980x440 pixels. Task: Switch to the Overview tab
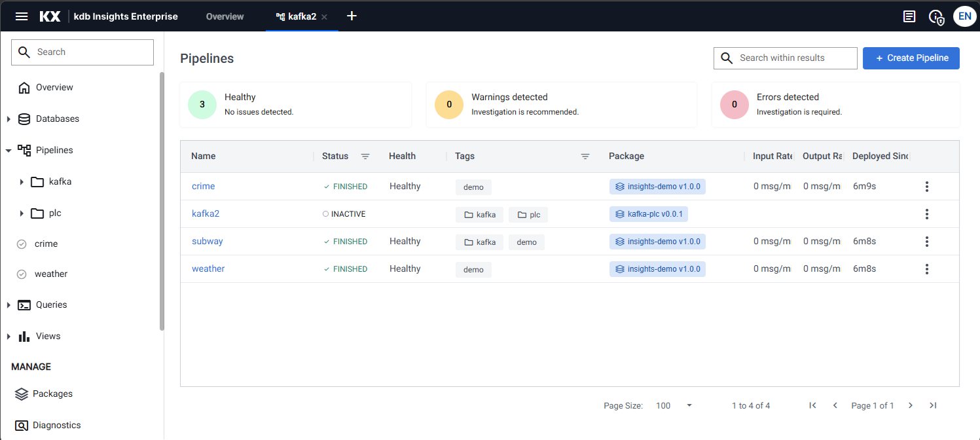point(225,16)
